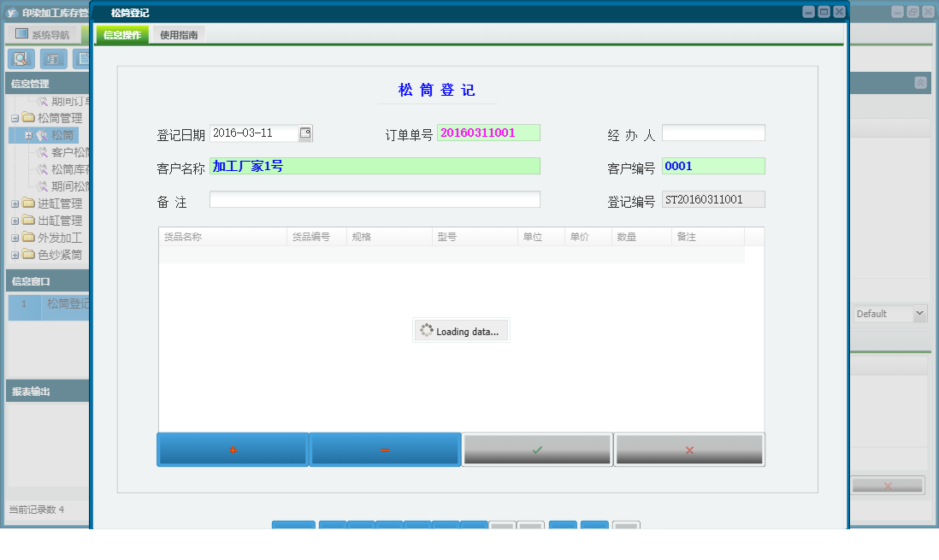This screenshot has height=560, width=939.
Task: Expand the 进缸管理 tree folder
Action: [15, 203]
